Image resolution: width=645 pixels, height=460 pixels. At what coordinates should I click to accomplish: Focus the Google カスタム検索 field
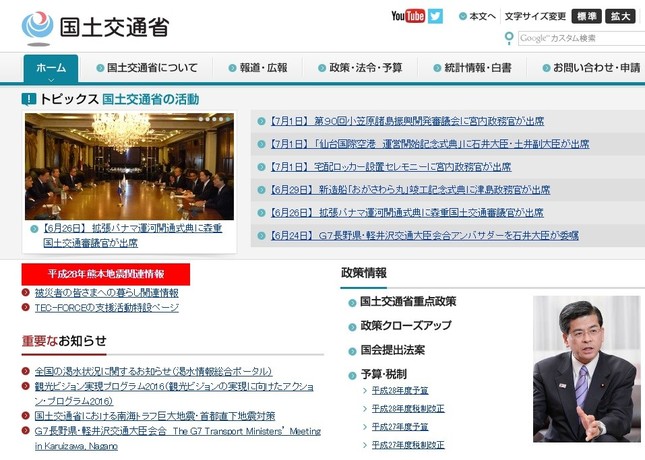click(x=581, y=38)
